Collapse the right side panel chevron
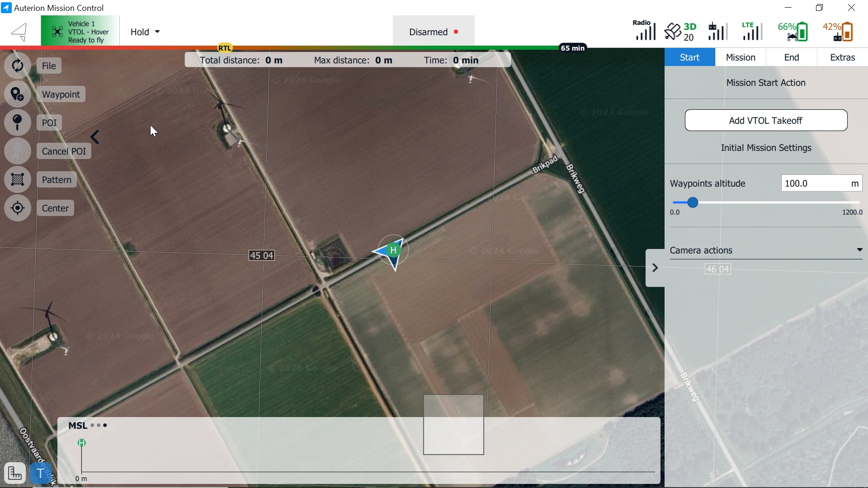This screenshot has height=488, width=868. point(655,268)
